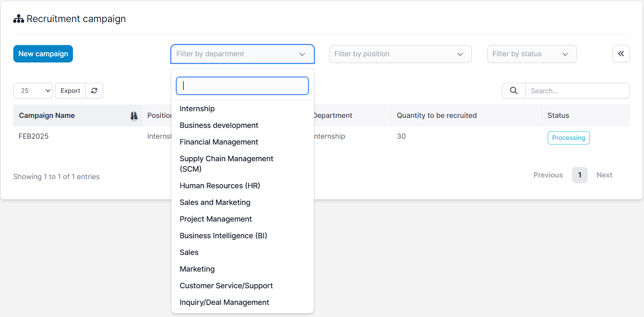Screen dimensions: 644x317
Task: Pick Supply Chain Management (SCM) option
Action: pyautogui.click(x=226, y=164)
